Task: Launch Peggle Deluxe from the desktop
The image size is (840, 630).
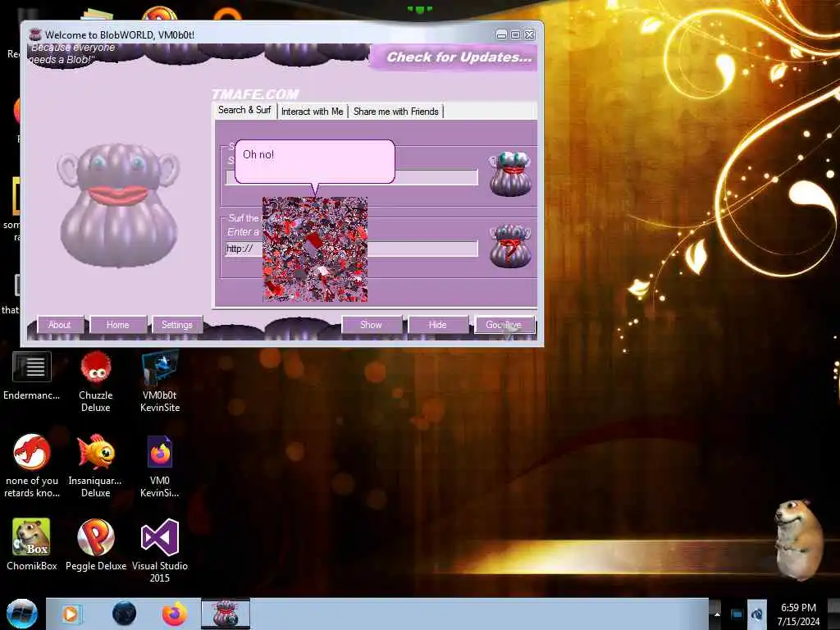Action: (95, 545)
